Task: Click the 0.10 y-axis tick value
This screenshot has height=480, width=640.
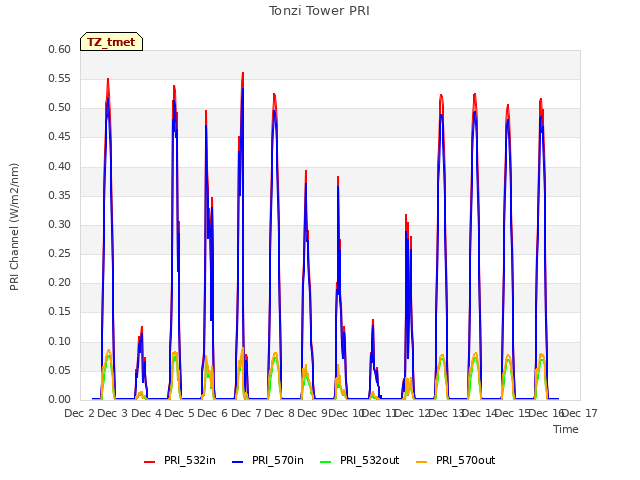Action: tap(60, 341)
